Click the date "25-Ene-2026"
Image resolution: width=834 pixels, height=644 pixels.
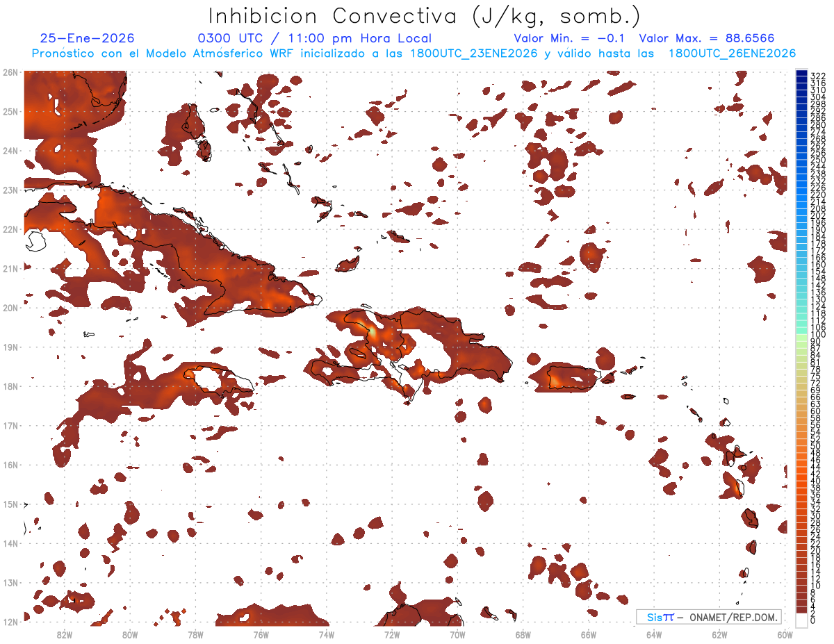click(x=87, y=39)
